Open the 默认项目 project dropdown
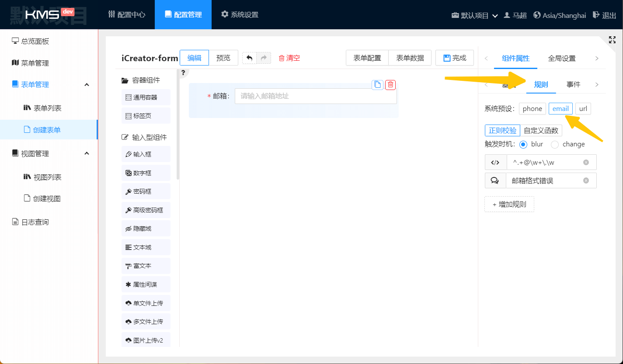The image size is (623, 364). click(x=475, y=15)
